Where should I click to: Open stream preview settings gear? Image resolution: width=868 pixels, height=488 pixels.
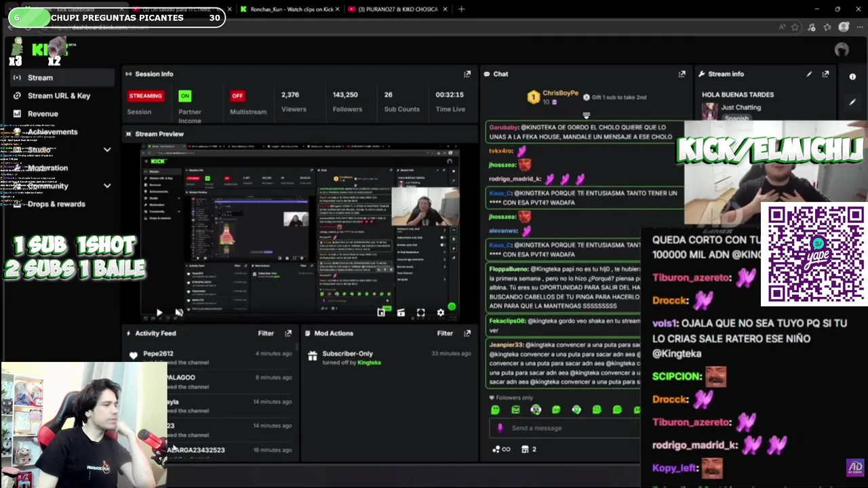point(441,312)
